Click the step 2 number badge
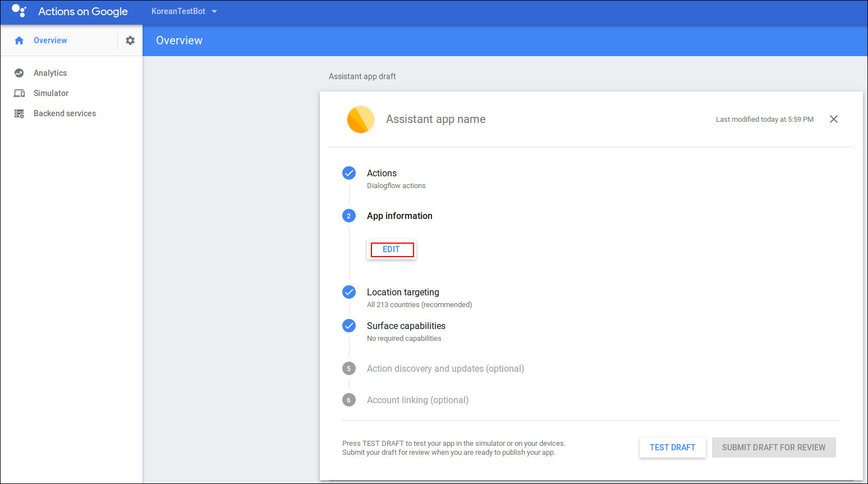 pos(349,216)
